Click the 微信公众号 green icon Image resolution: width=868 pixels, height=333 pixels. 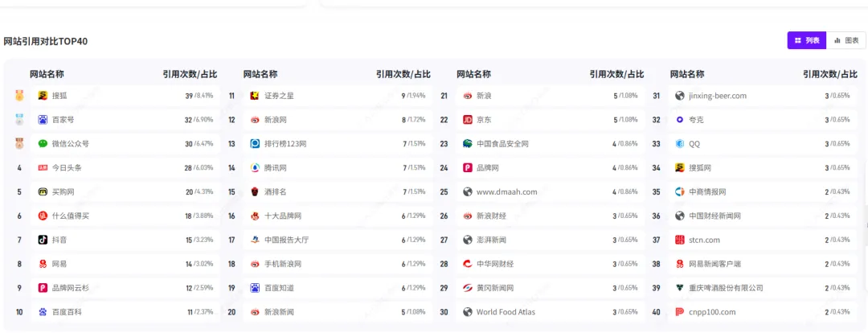point(43,143)
